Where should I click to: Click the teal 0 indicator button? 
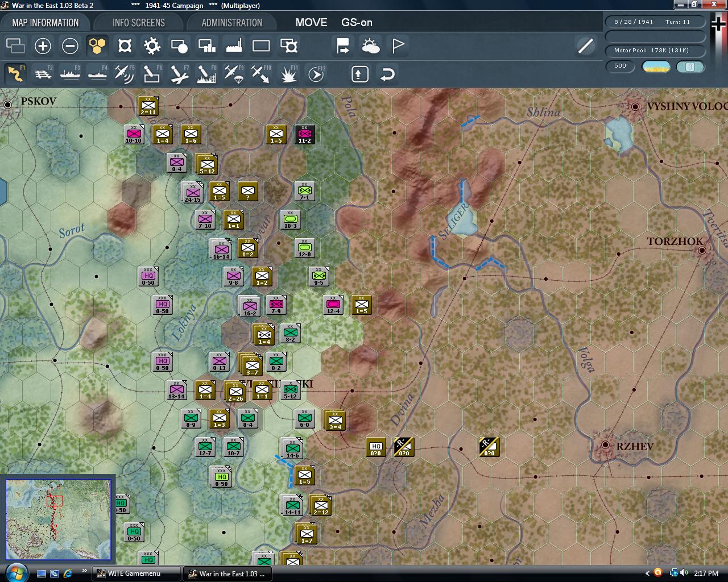pyautogui.click(x=690, y=66)
